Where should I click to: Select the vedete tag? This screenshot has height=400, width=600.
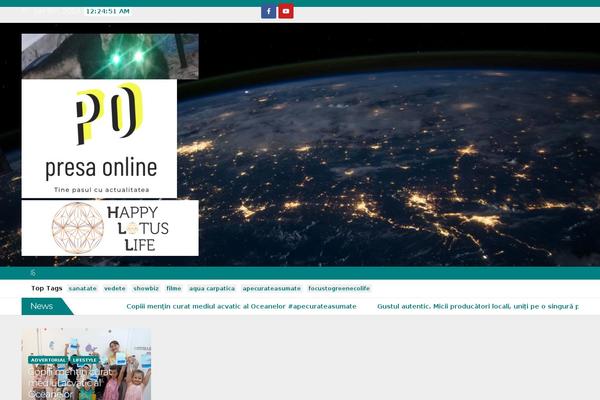115,288
